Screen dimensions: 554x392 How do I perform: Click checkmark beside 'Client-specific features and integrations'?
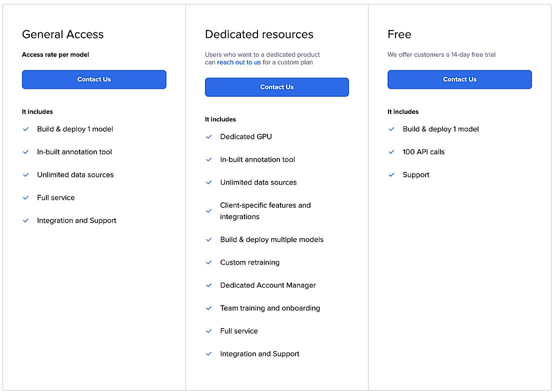[x=209, y=211]
